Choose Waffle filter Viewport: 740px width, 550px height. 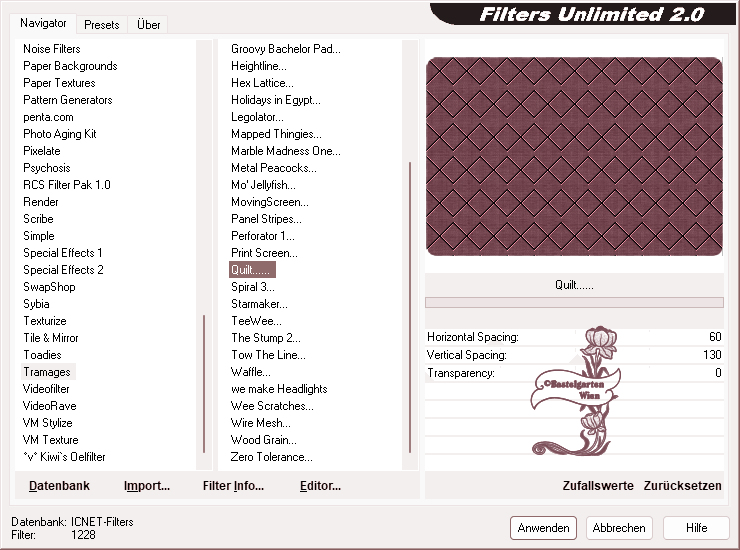point(251,372)
